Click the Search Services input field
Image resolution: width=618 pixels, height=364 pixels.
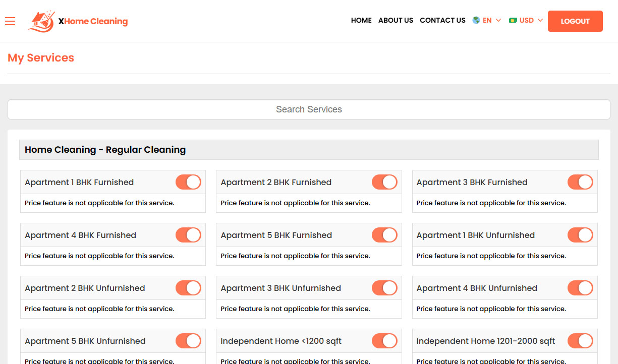click(309, 109)
